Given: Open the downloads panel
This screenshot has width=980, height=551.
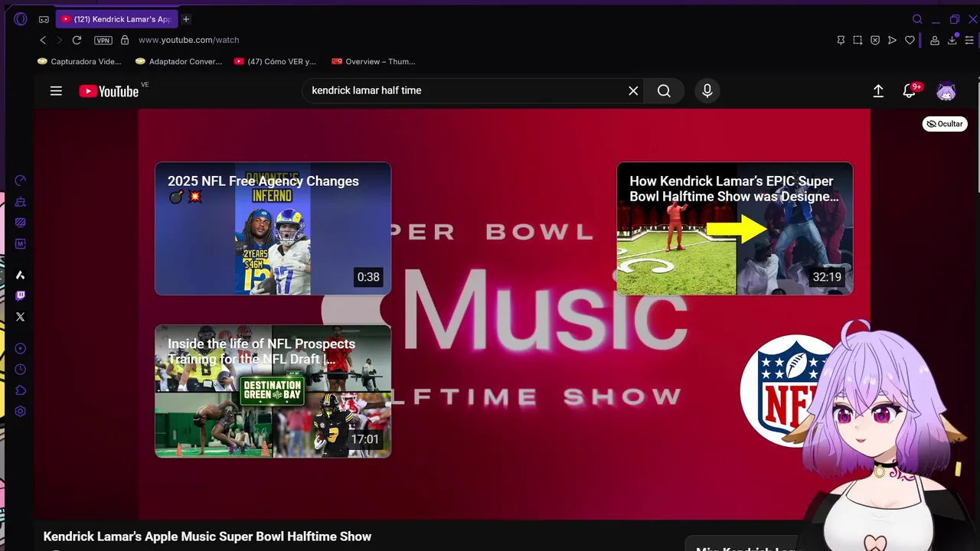Looking at the screenshot, I should click(952, 40).
